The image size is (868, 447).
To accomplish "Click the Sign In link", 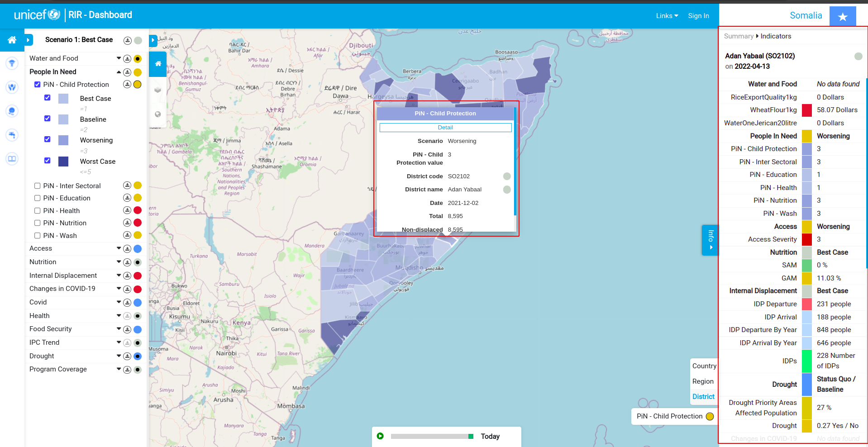I will tap(698, 16).
